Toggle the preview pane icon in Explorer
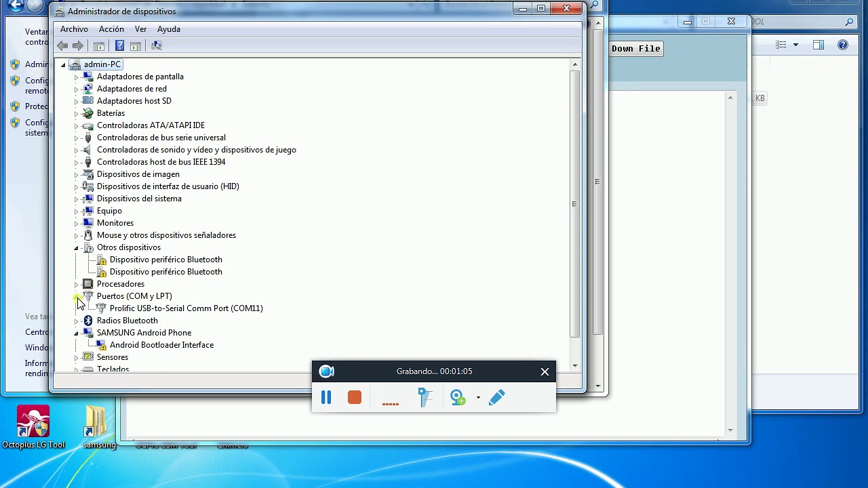This screenshot has height=488, width=868. pyautogui.click(x=818, y=45)
